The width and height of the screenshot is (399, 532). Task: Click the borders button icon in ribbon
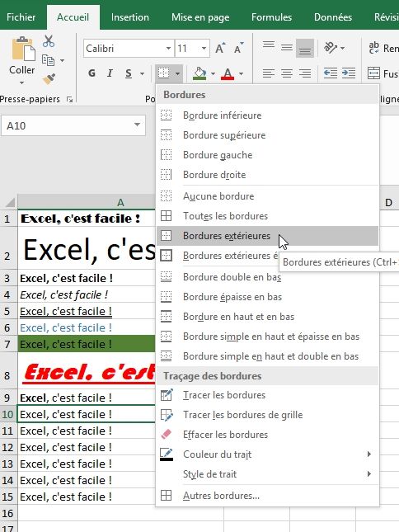(x=164, y=73)
